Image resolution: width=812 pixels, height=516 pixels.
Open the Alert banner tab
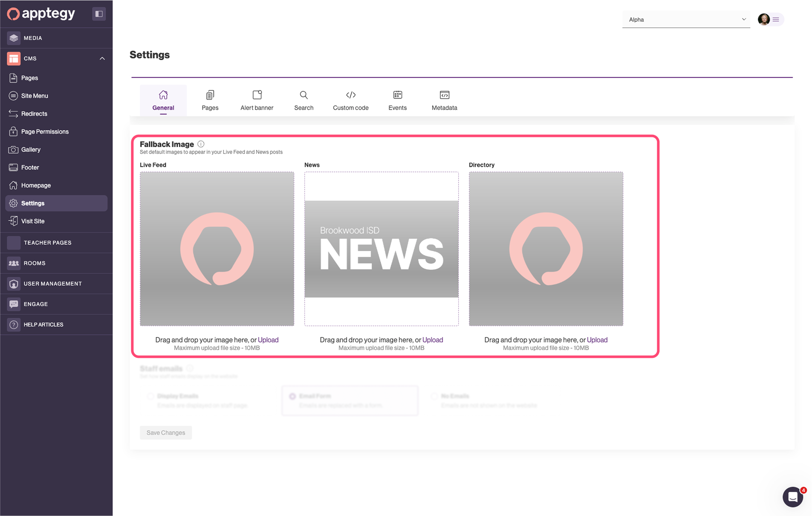(x=257, y=101)
